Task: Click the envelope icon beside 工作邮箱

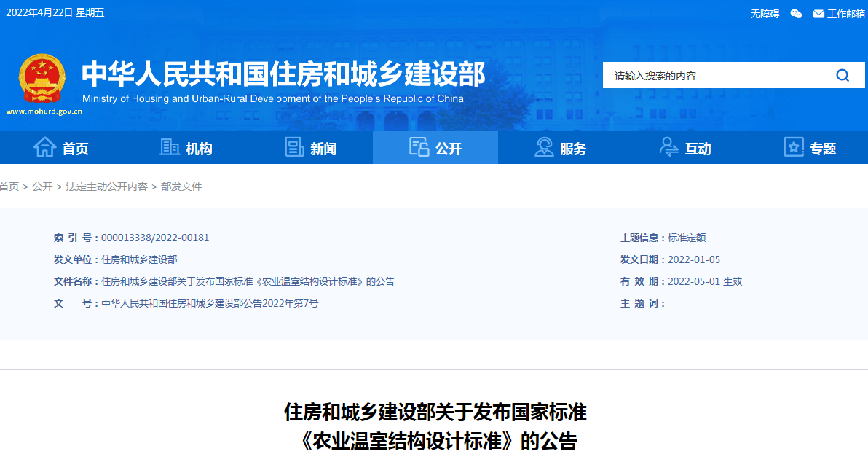Action: pos(818,14)
